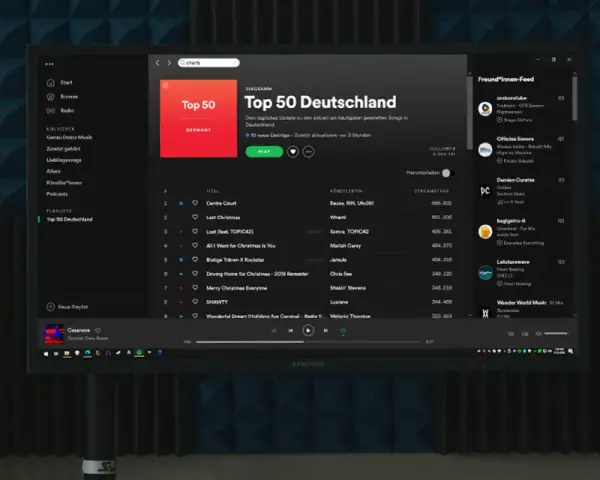This screenshot has height=480, width=600.
Task: Click the Neue Playlist label
Action: tap(73, 307)
